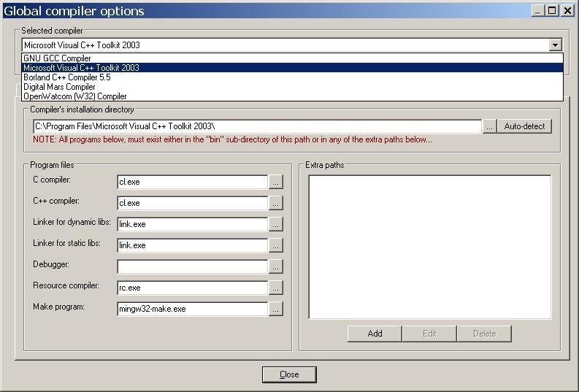Click the Close button
The height and width of the screenshot is (392, 579).
click(289, 374)
